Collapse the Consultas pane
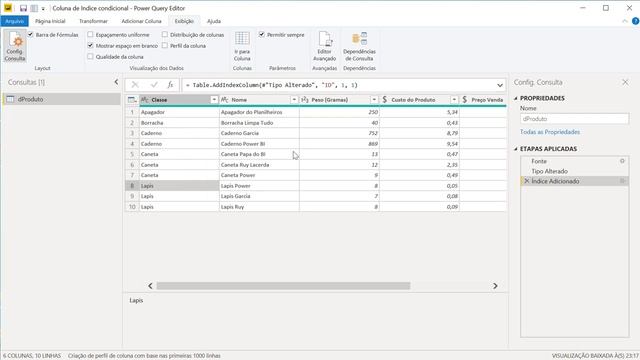Viewport: 640px width, 360px height. click(x=116, y=82)
